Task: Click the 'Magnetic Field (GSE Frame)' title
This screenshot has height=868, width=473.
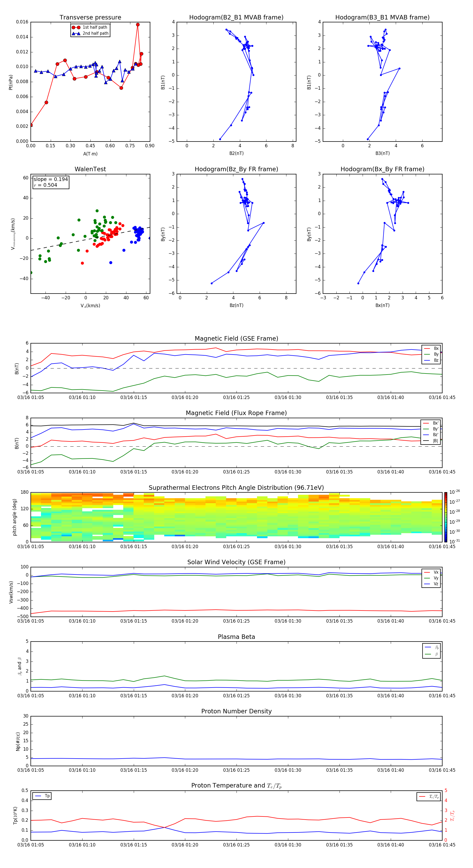Action: tap(236, 339)
